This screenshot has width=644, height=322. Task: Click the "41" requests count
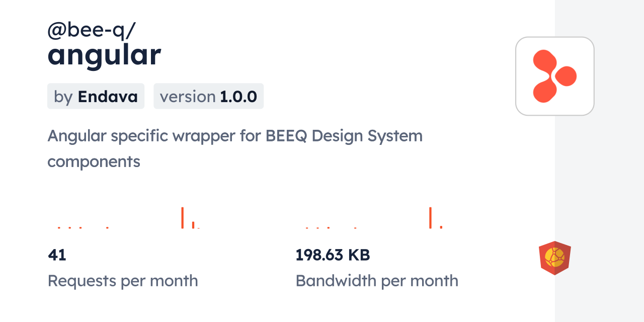(57, 255)
